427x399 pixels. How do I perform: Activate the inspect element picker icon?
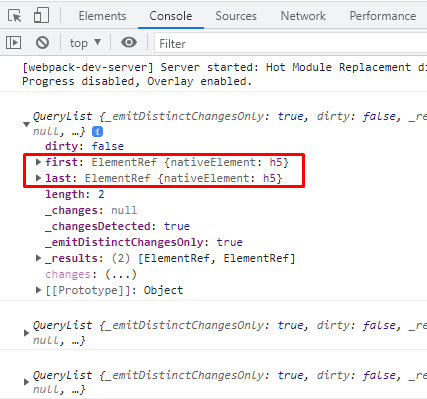pos(14,16)
